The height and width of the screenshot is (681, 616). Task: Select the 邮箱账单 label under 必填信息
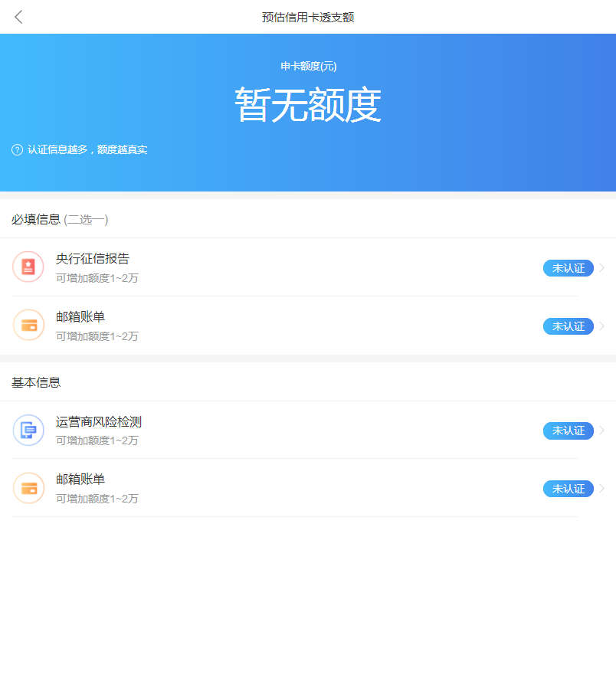tap(80, 317)
